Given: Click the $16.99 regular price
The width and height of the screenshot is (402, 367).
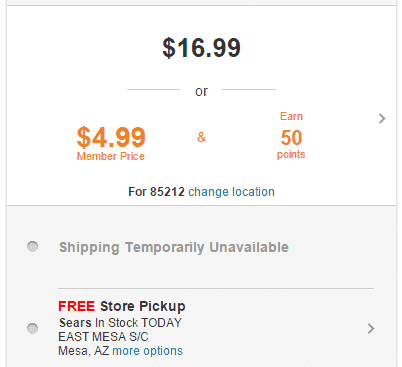Looking at the screenshot, I should 201,48.
